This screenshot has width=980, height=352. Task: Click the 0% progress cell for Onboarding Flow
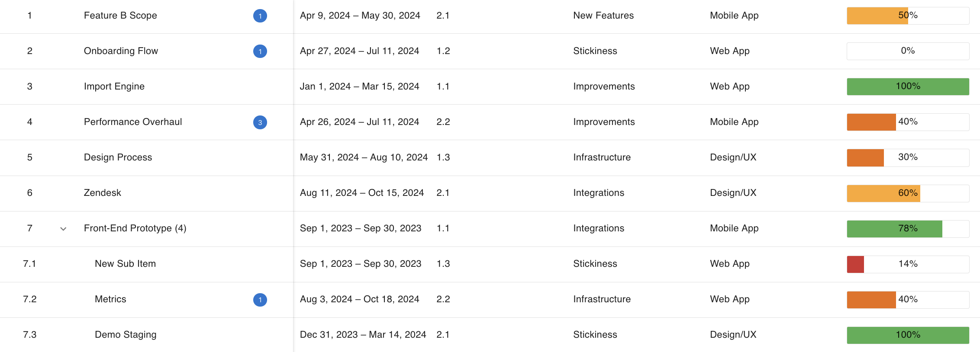[x=908, y=51]
